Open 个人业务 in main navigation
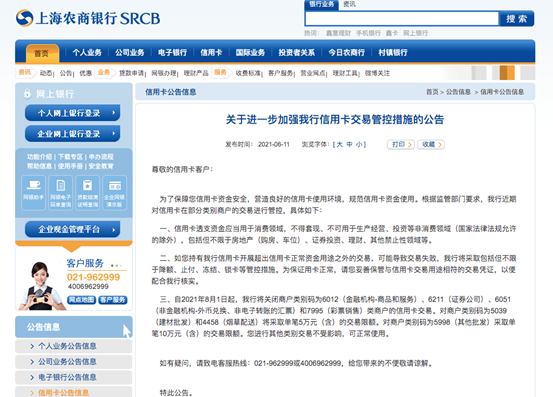This screenshot has height=397, width=553. coord(87,53)
